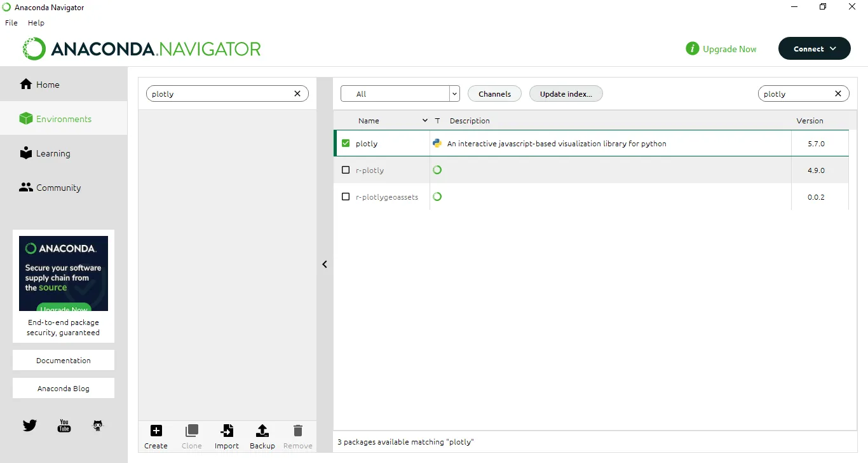Click r-plotlygeoassets version 0.0.2
Viewport: 868px width, 463px height.
[816, 197]
